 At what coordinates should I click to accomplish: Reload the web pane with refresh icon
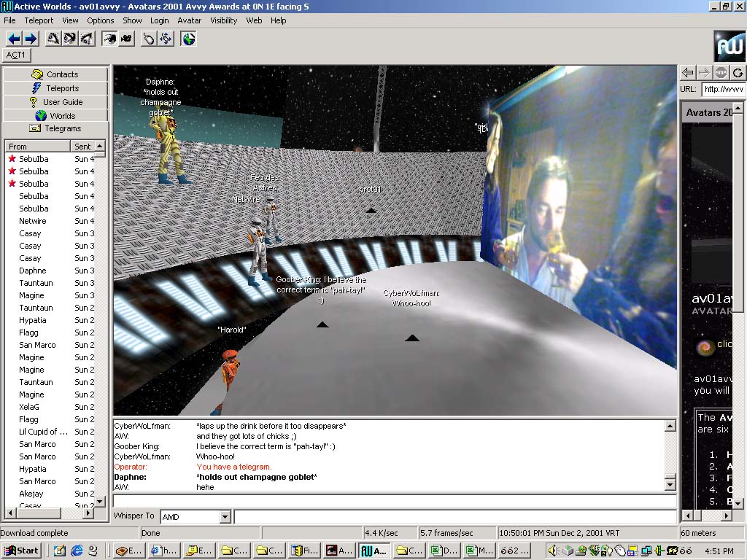(738, 72)
